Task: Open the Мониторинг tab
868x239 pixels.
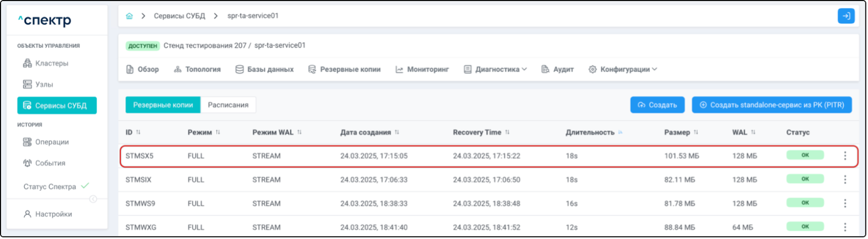Action: (x=422, y=70)
